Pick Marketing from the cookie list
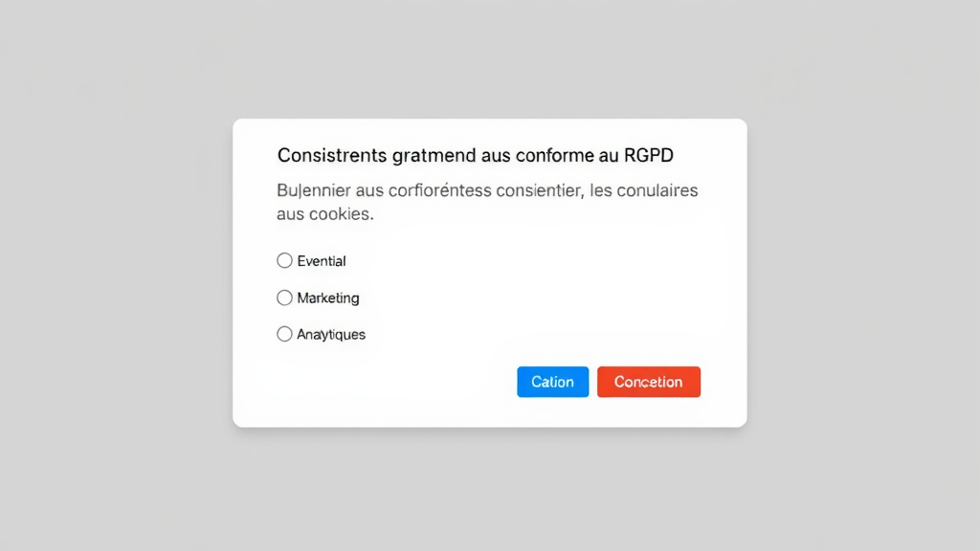980x551 pixels. [284, 298]
